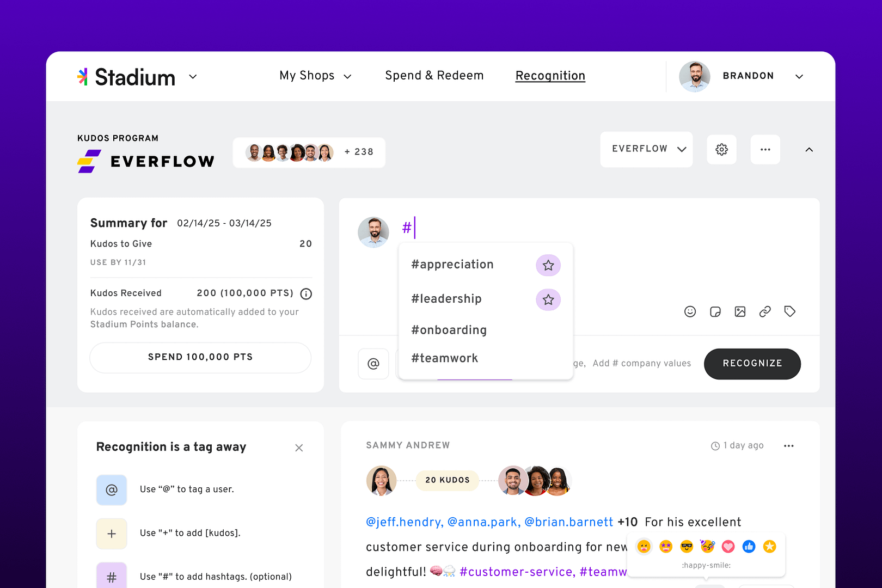Image resolution: width=882 pixels, height=588 pixels.
Task: Collapse the kudos program section
Action: click(x=809, y=150)
